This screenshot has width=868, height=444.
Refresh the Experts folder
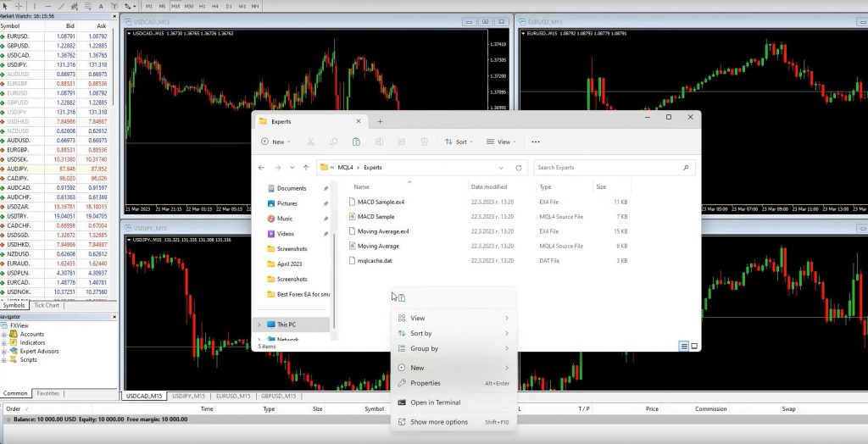(x=518, y=167)
